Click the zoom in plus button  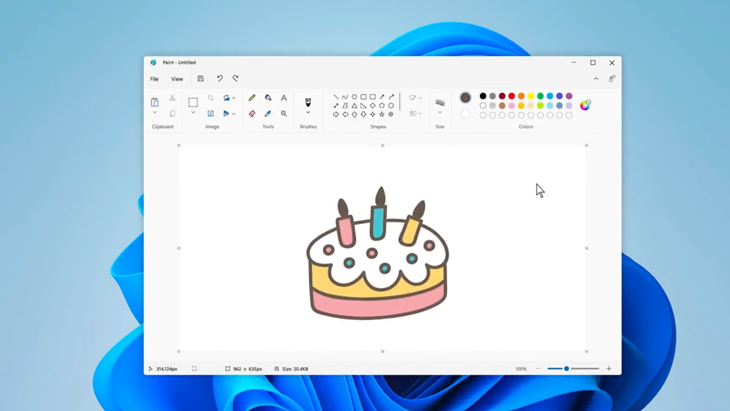(608, 369)
